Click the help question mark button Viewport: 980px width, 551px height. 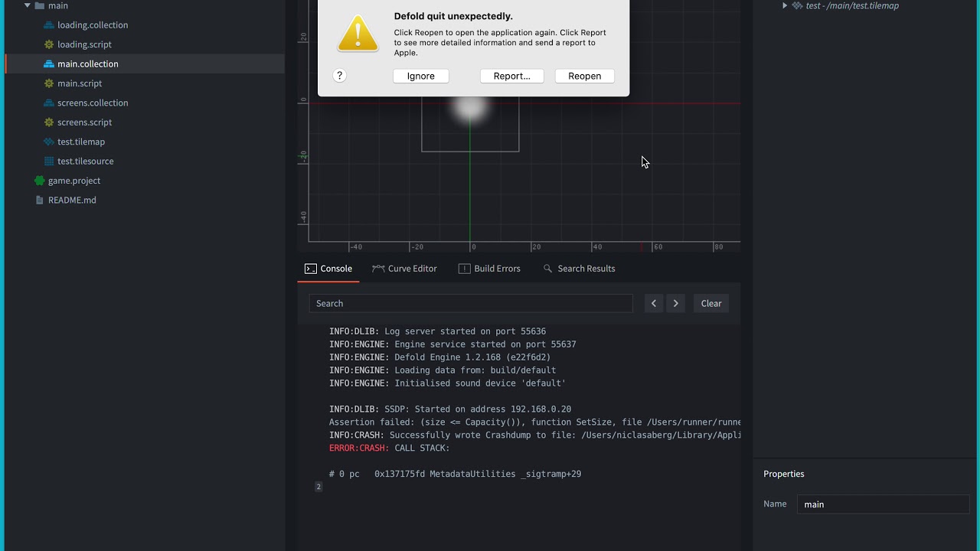click(x=340, y=76)
